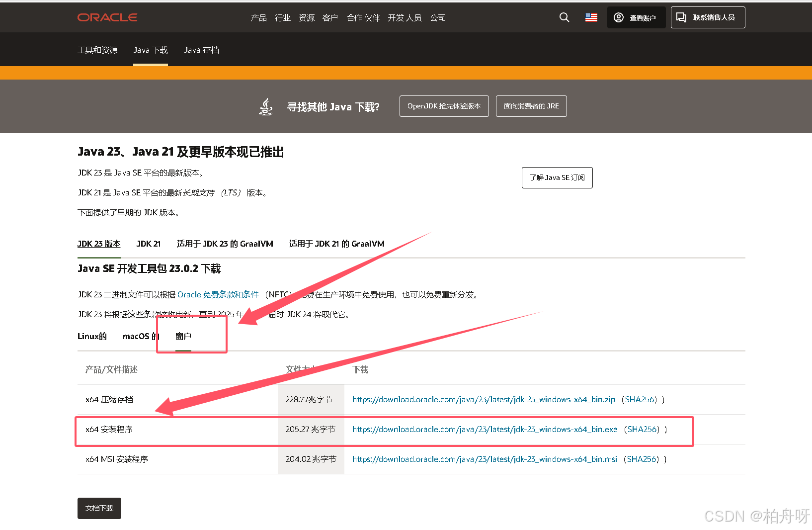The width and height of the screenshot is (812, 530).
Task: Open 公司 in top navigation
Action: [x=438, y=18]
